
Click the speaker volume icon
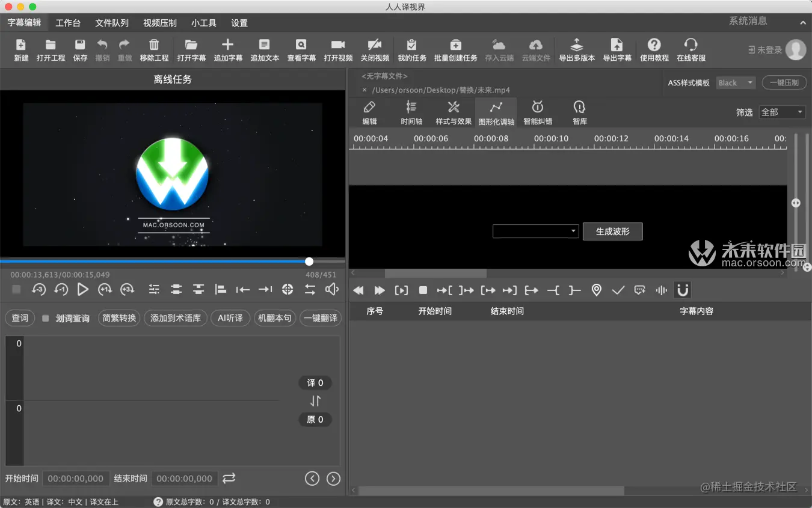[x=332, y=290]
